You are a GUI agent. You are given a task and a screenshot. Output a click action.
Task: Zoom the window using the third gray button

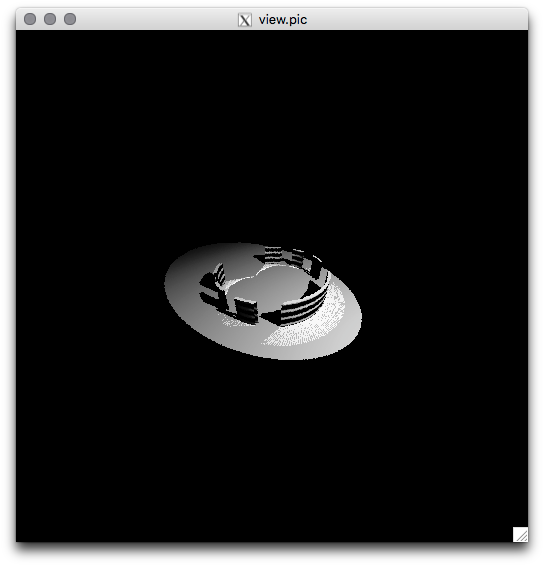coord(70,19)
